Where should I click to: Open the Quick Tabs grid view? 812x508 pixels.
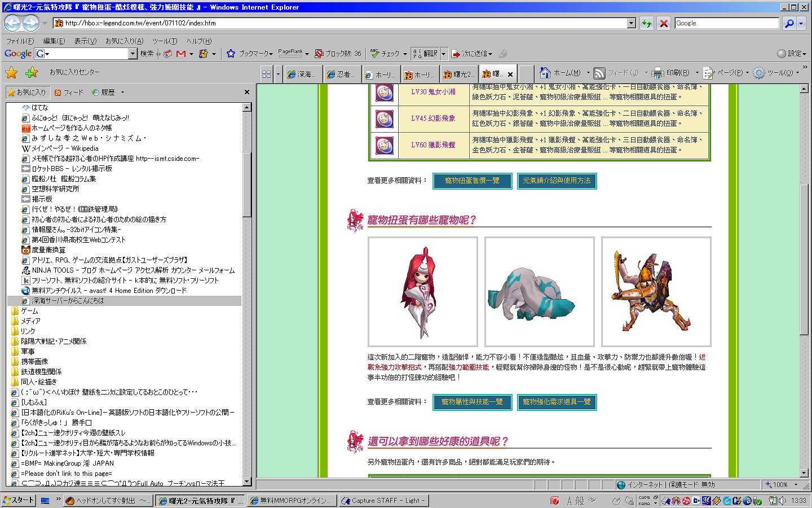pos(267,74)
